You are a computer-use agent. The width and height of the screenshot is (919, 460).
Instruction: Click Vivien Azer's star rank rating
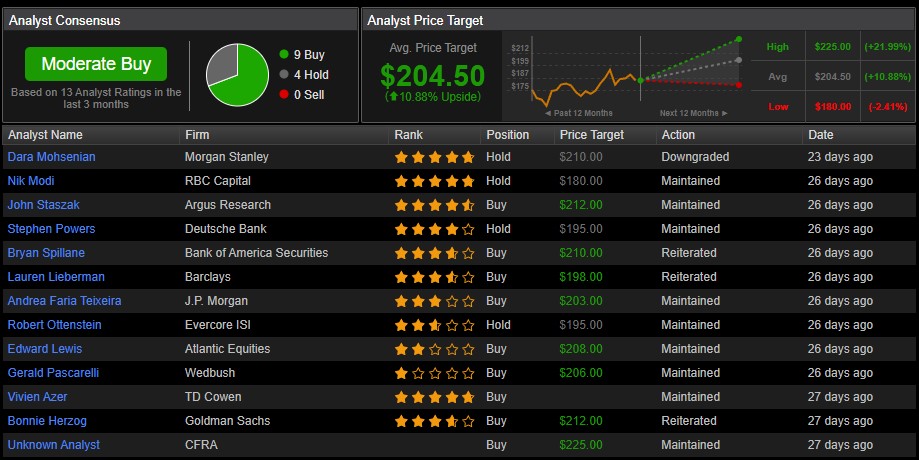pos(434,397)
